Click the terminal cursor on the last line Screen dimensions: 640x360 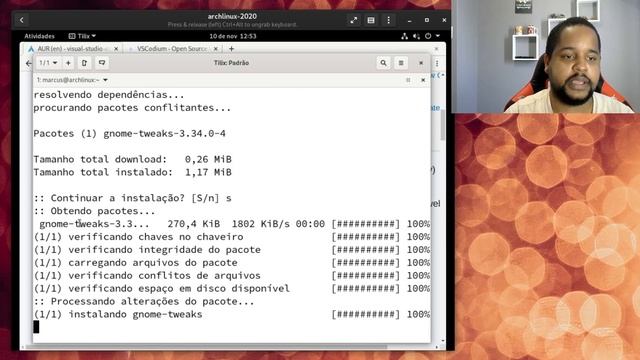pos(36,327)
